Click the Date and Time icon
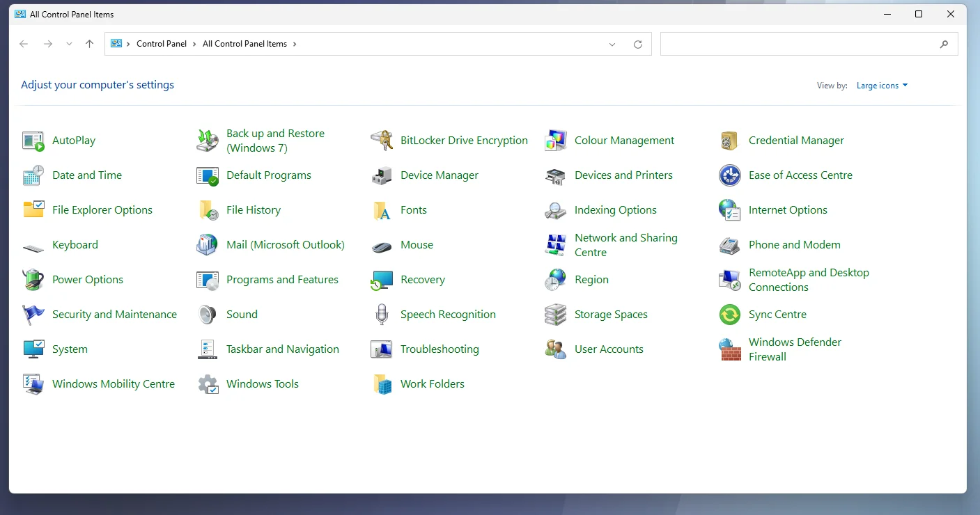 click(x=33, y=175)
